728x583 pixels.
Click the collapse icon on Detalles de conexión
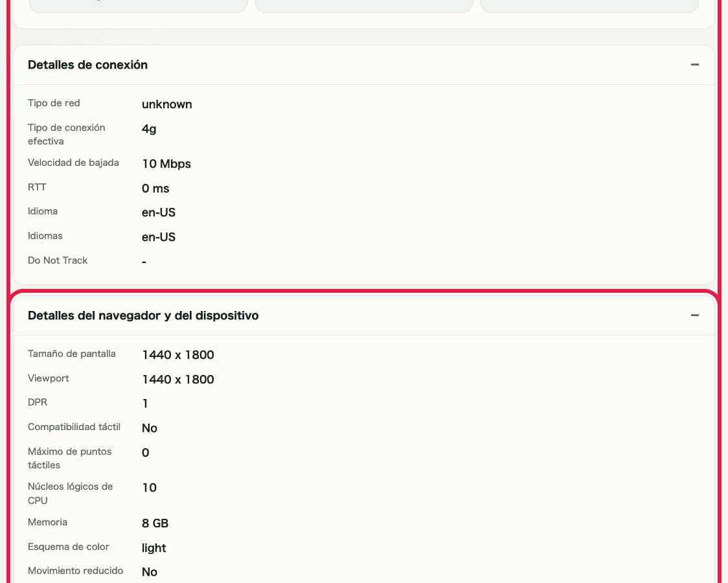tap(695, 65)
